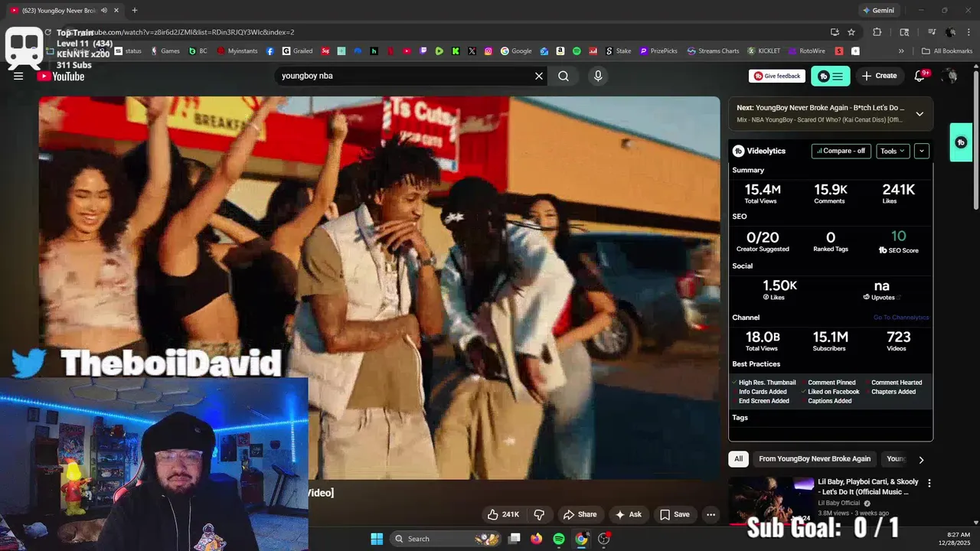The width and height of the screenshot is (980, 551).
Task: Open the more actions ellipsis below video
Action: (710, 514)
